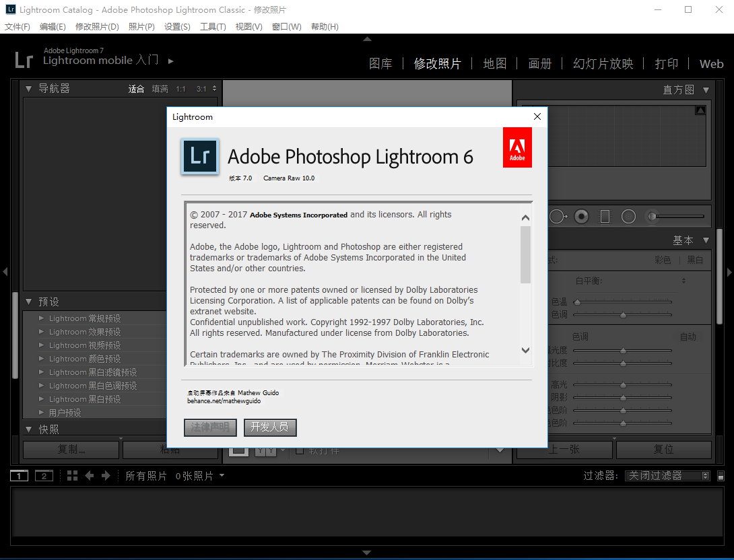Open the 关闭过滤器 filter dropdown
Viewport: 734px width, 560px height.
667,476
